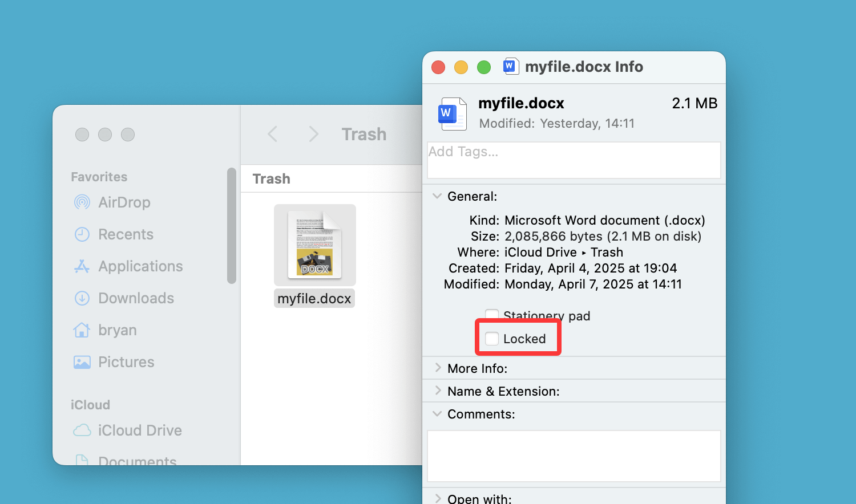Expand the Name & Extension section
Image resolution: width=856 pixels, height=504 pixels.
point(438,391)
